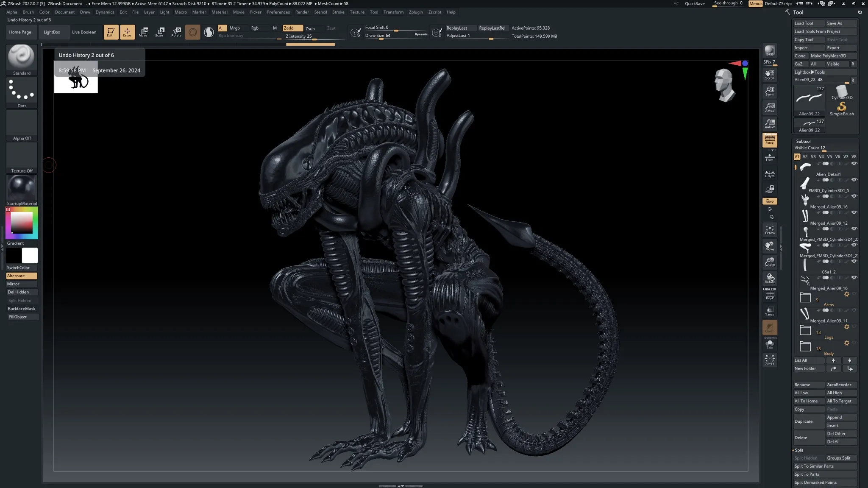Show the Floor grid icon

click(x=770, y=157)
